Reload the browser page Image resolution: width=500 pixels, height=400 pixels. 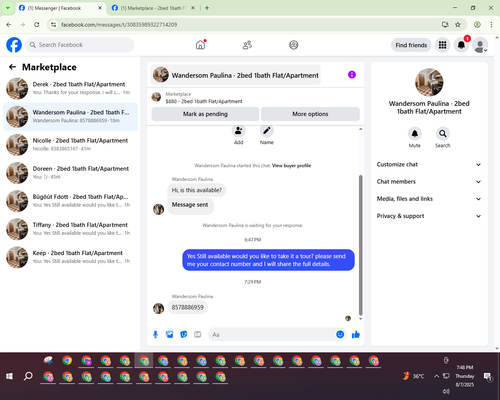click(x=37, y=25)
